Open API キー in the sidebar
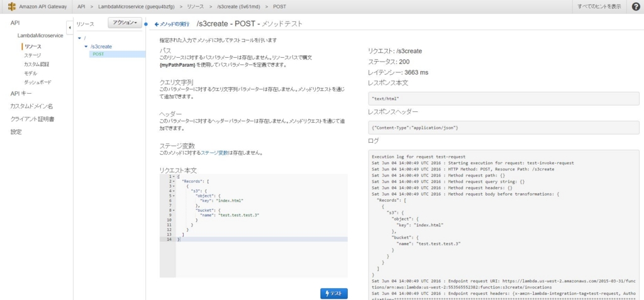The image size is (644, 300). point(21,93)
